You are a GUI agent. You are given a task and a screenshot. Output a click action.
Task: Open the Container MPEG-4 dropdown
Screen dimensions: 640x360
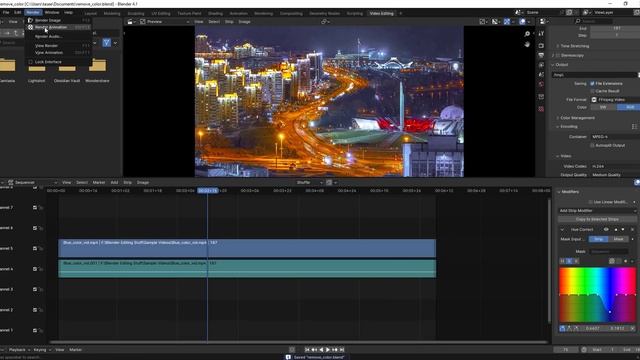click(615, 137)
